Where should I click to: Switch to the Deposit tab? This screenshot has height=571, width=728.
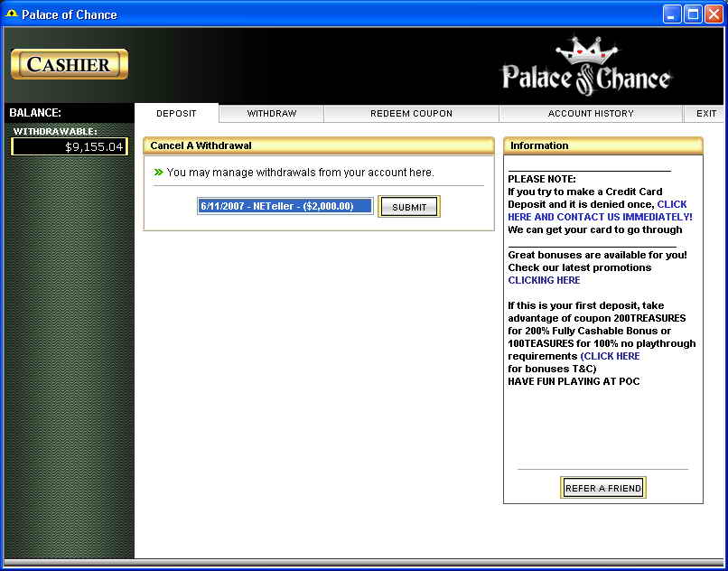coord(176,114)
